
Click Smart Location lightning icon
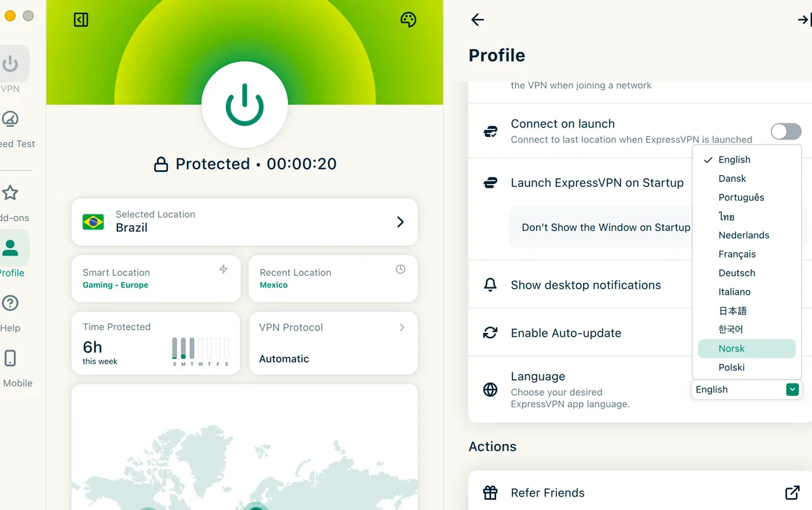223,269
